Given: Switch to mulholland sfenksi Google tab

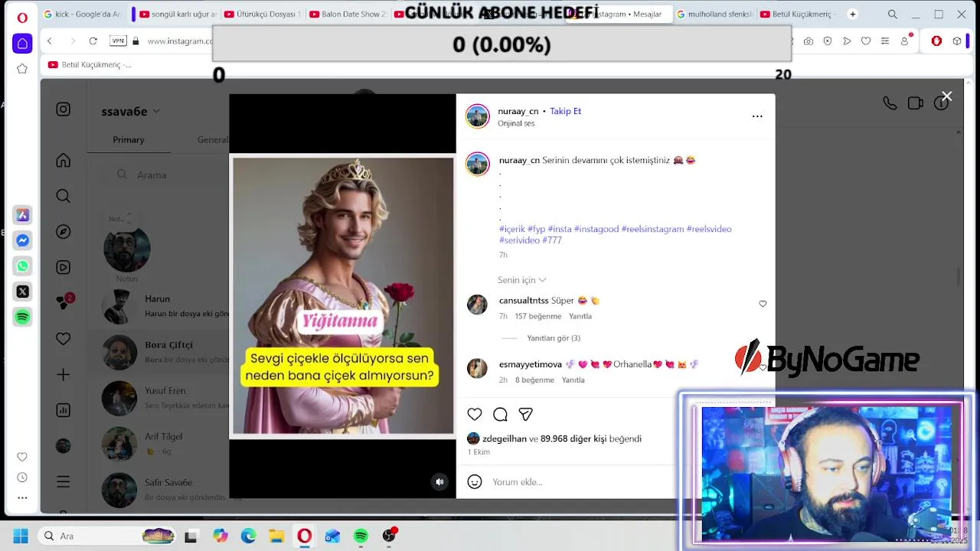Looking at the screenshot, I should [x=714, y=15].
